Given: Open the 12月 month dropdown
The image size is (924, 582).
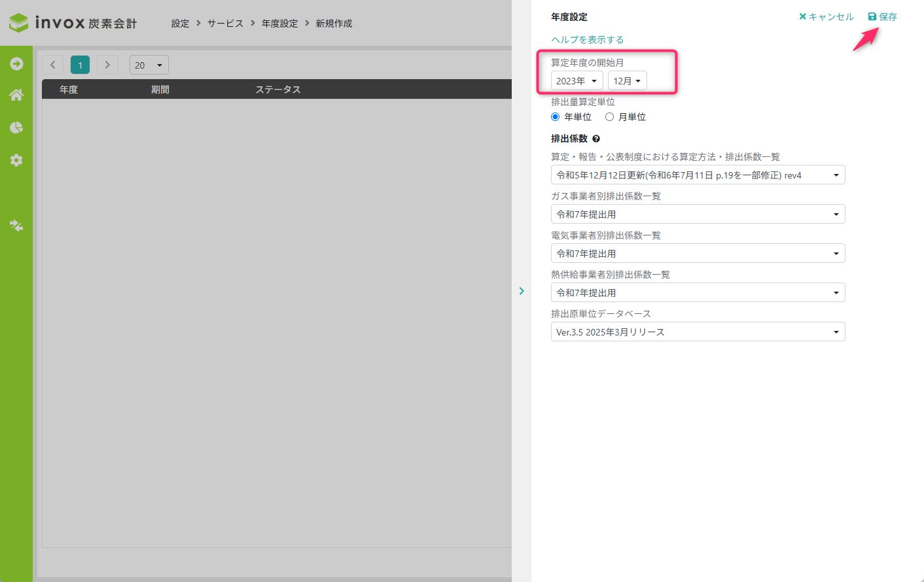Looking at the screenshot, I should coord(627,80).
